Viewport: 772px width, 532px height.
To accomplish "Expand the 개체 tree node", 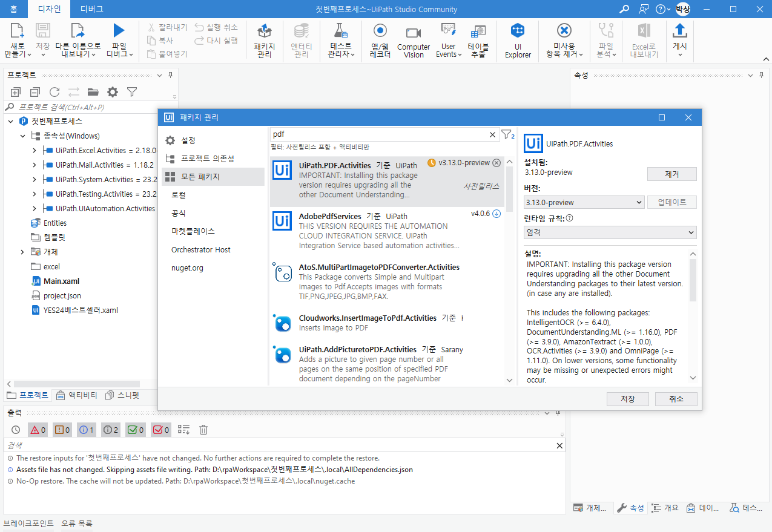I will (x=23, y=252).
